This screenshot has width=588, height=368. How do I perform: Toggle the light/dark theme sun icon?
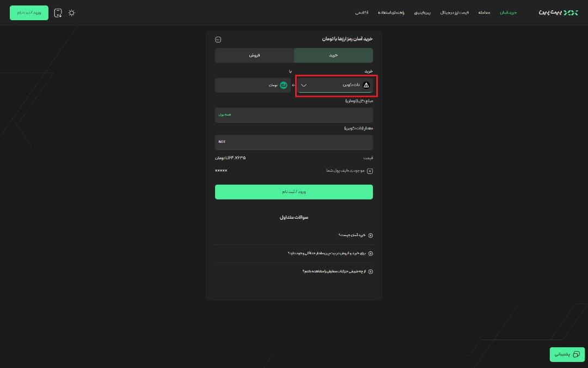pos(72,13)
